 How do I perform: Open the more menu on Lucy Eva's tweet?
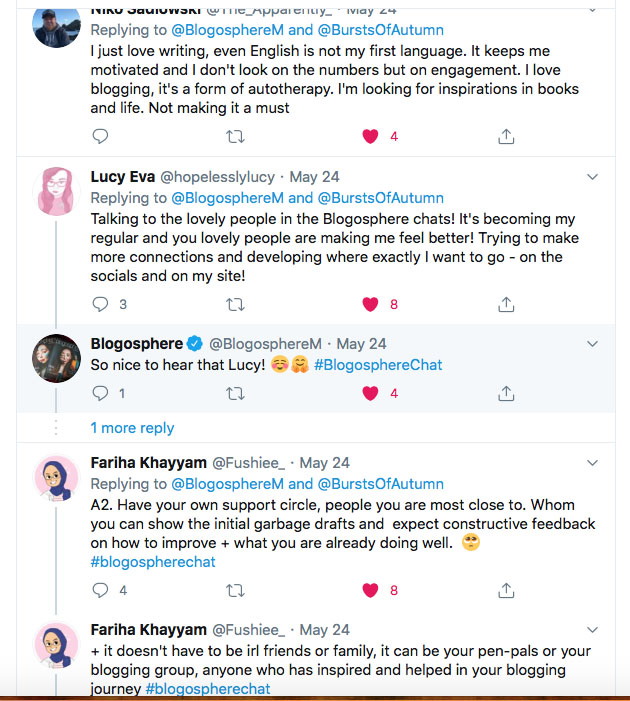[x=591, y=177]
